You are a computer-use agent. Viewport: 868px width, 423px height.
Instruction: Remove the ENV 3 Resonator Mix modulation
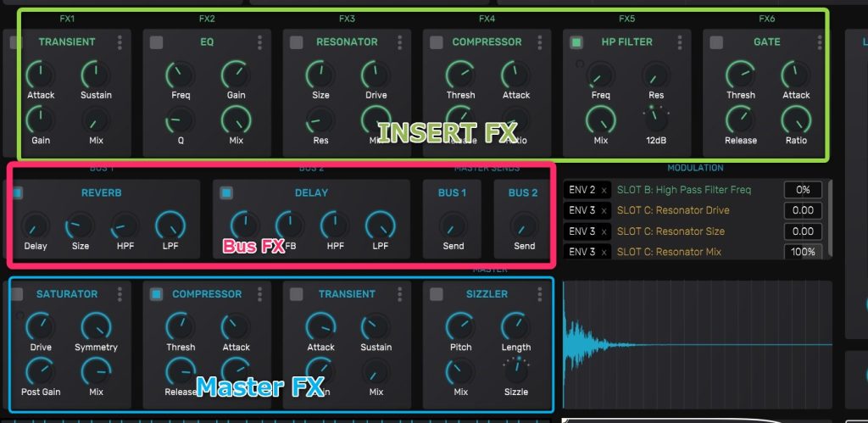point(604,252)
